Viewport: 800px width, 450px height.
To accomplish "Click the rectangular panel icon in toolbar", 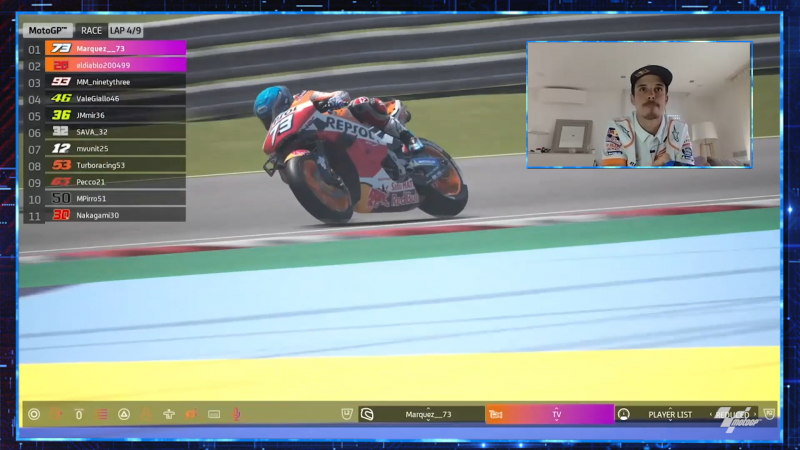I will (214, 414).
